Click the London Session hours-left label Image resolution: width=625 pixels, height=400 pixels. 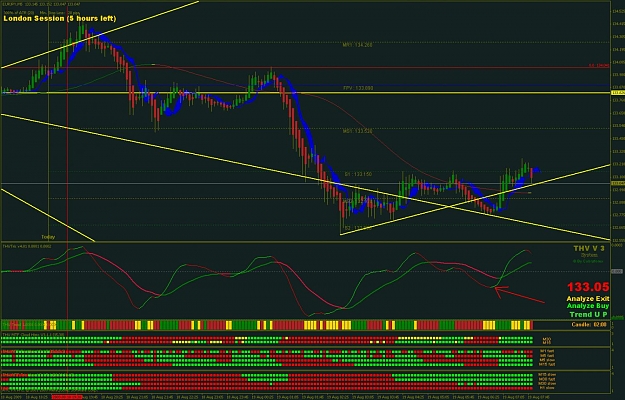pos(60,19)
